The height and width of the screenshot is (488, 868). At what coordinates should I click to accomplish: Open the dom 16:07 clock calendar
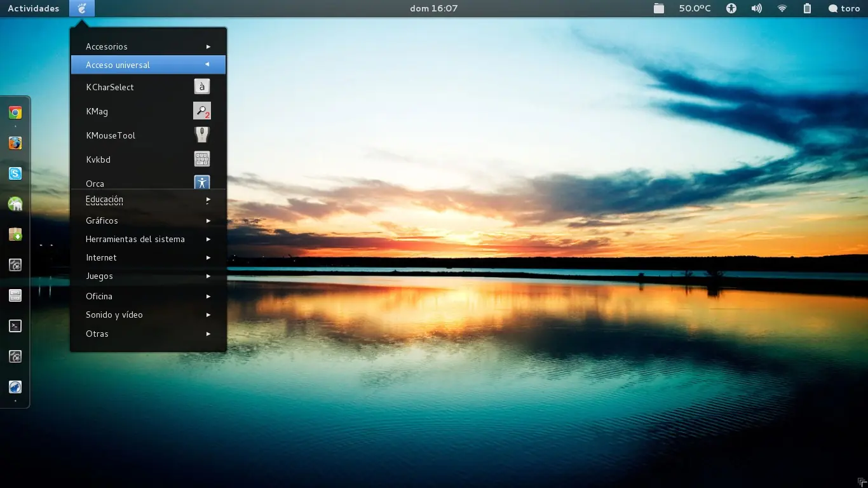434,8
